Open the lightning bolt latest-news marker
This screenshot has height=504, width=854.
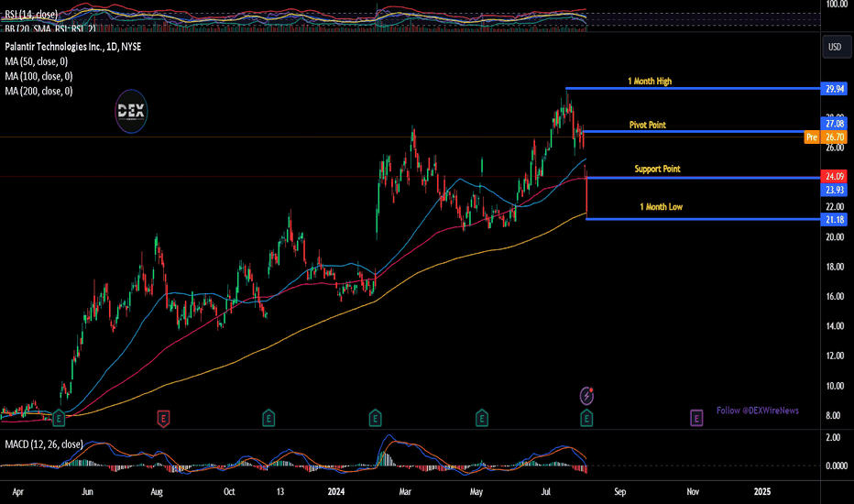(x=586, y=396)
